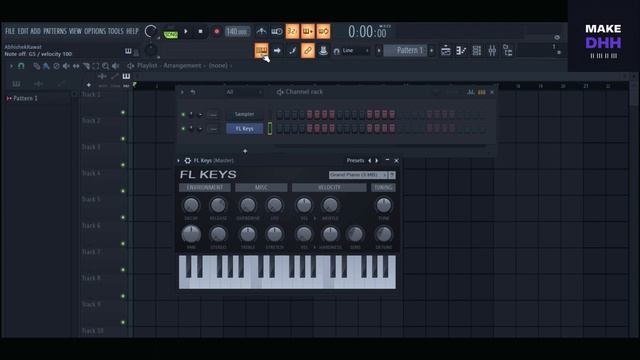Open the OPTIONS menu
The height and width of the screenshot is (360, 640).
[x=95, y=31]
